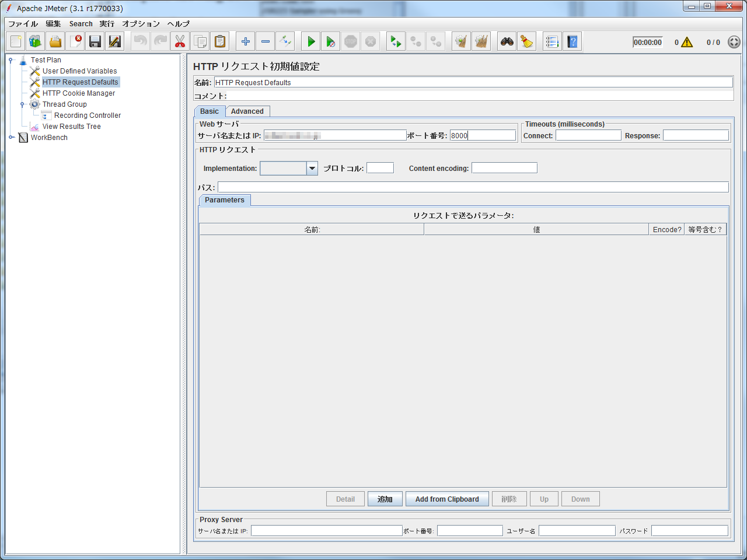Create a new test plan via toolbar
The width and height of the screenshot is (747, 560).
point(16,41)
